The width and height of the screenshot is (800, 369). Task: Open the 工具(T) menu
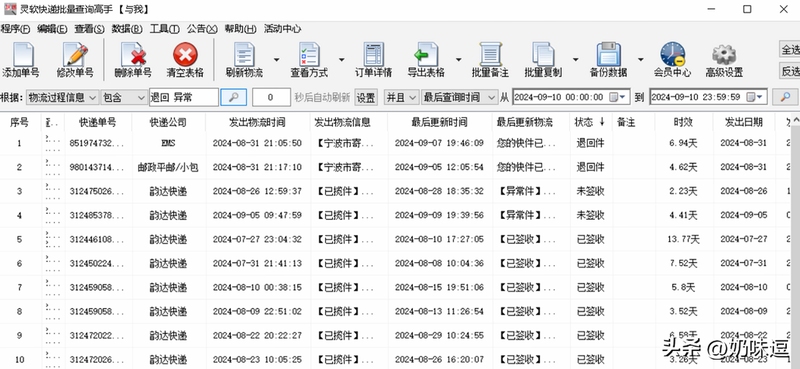pos(164,29)
